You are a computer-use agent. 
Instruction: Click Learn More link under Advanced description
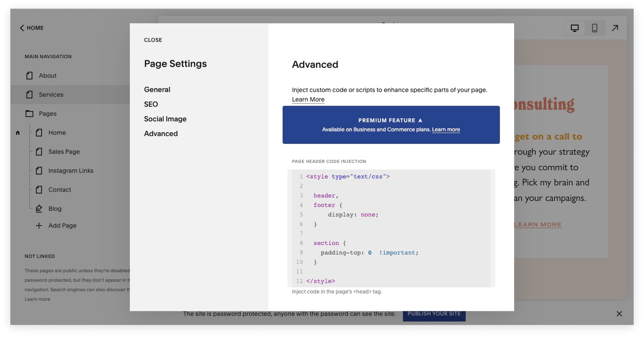pos(308,100)
